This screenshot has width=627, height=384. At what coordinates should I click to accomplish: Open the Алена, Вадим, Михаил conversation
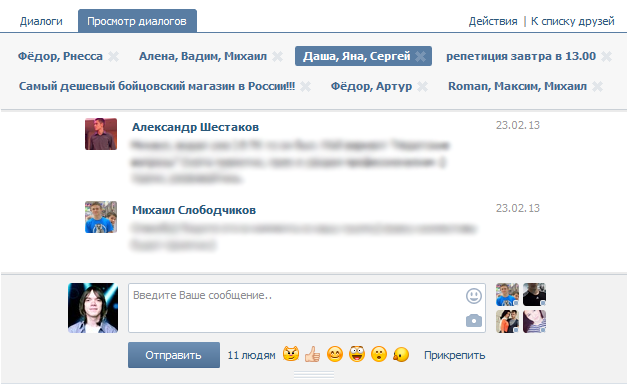click(203, 56)
